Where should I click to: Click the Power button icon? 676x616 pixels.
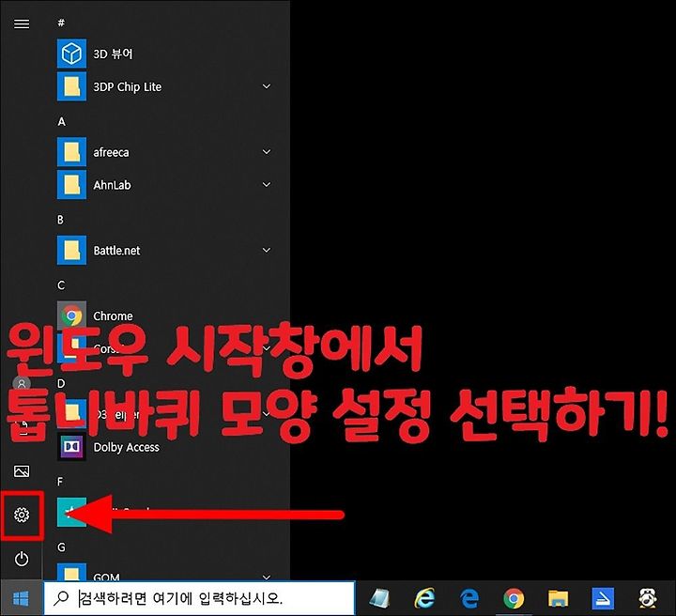(x=22, y=559)
